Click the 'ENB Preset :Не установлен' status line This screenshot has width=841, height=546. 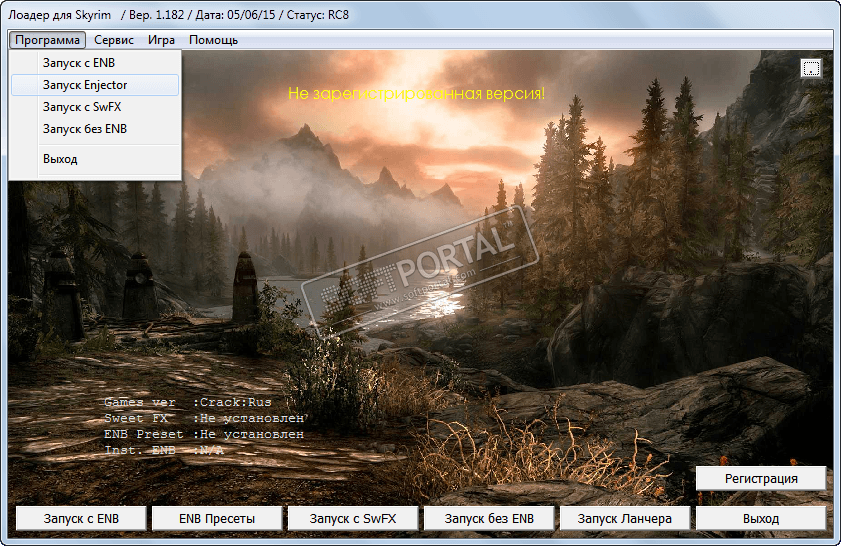point(204,434)
